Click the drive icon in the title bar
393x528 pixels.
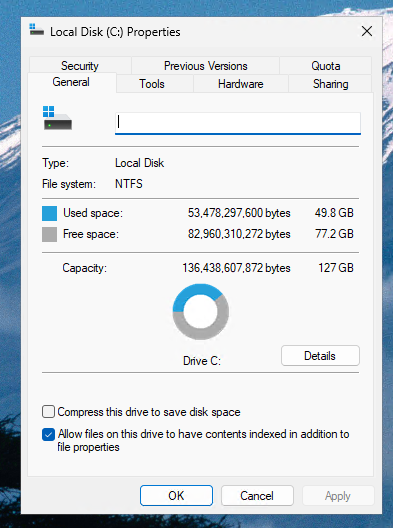coord(36,30)
